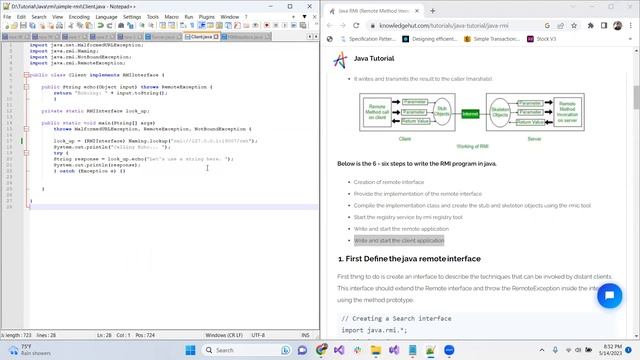Viewport: 640px width, 360px height.
Task: Open the Search menu in Notepad++
Action: pos(39,17)
